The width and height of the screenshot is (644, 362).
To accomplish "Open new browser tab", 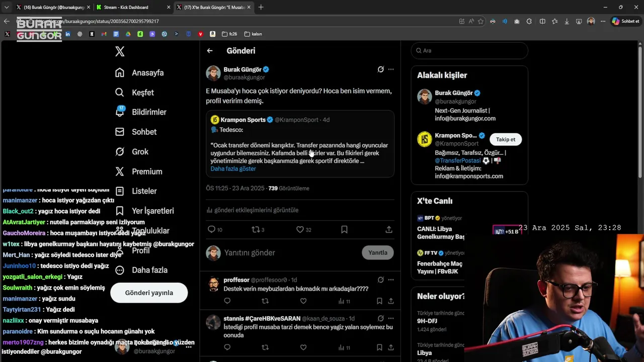I will [261, 7].
